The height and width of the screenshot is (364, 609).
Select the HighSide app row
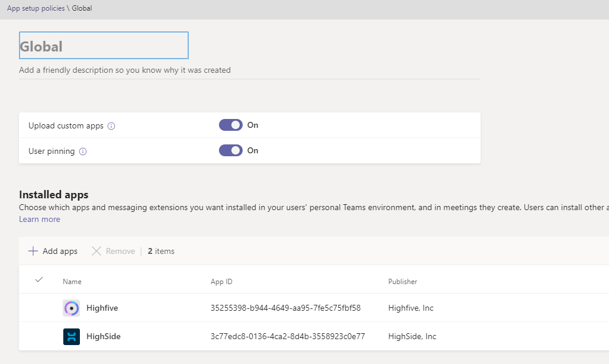[38, 336]
